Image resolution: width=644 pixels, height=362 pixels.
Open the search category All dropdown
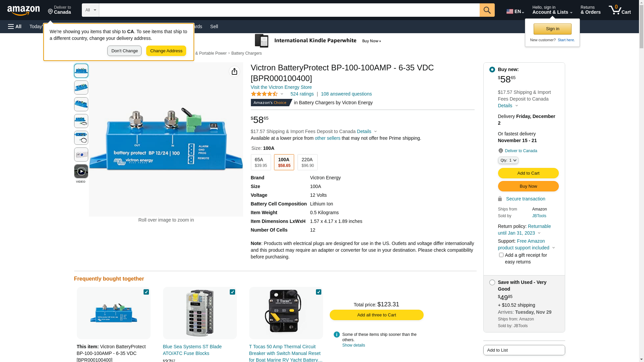91,10
